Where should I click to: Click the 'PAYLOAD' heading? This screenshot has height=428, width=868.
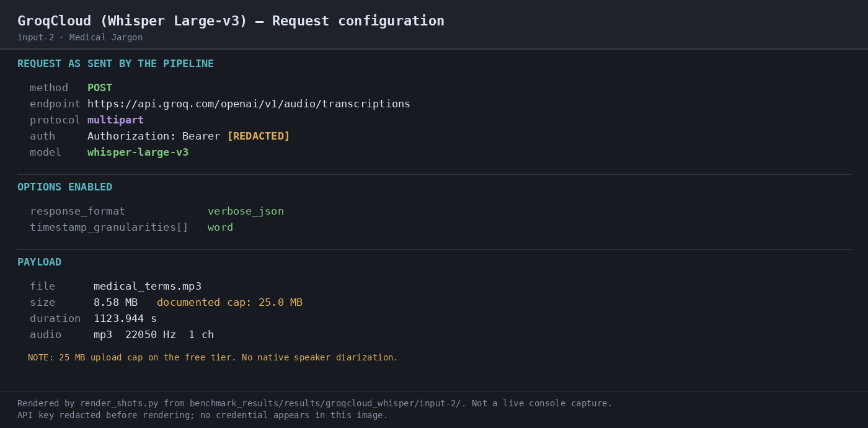(39, 262)
